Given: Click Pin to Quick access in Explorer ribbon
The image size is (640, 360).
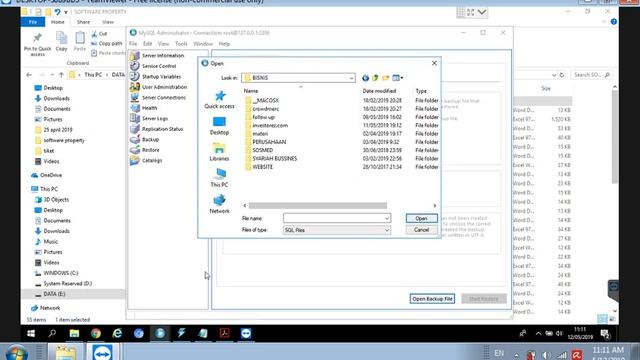Looking at the screenshot, I should click(38, 44).
